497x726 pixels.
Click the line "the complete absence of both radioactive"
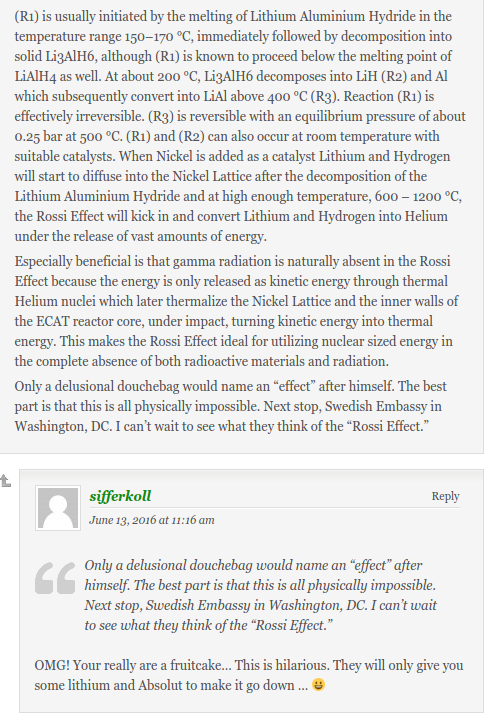tap(201, 361)
